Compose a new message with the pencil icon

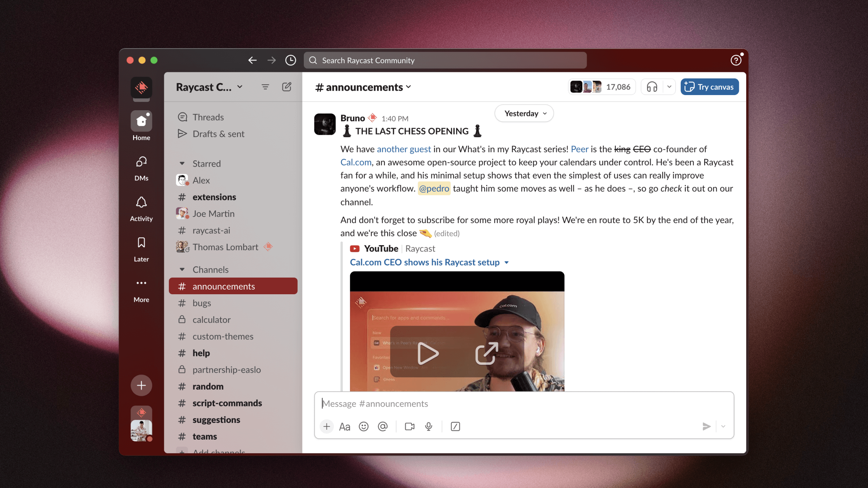click(287, 87)
